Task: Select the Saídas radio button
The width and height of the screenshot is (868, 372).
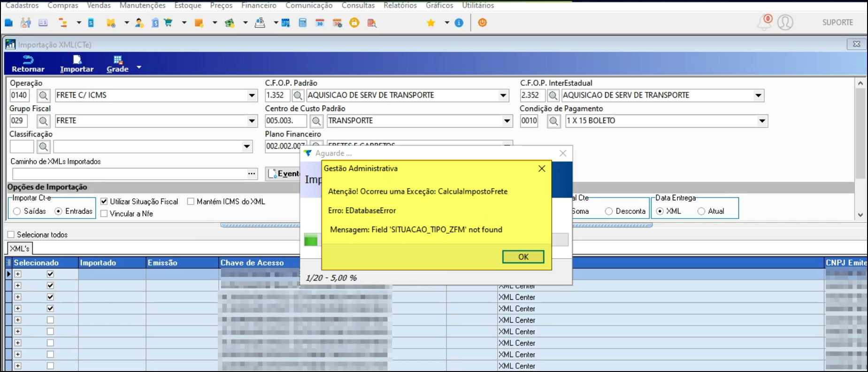Action: (17, 211)
